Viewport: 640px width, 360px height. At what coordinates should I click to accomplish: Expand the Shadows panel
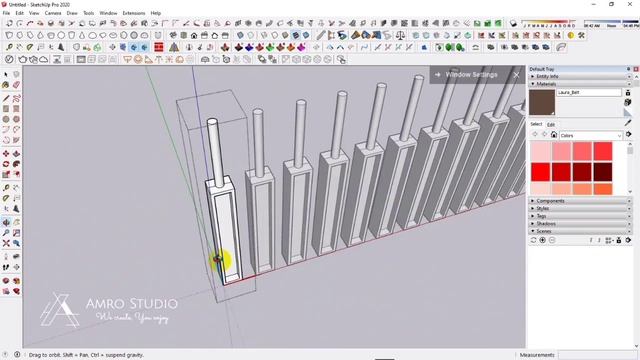[x=580, y=224]
